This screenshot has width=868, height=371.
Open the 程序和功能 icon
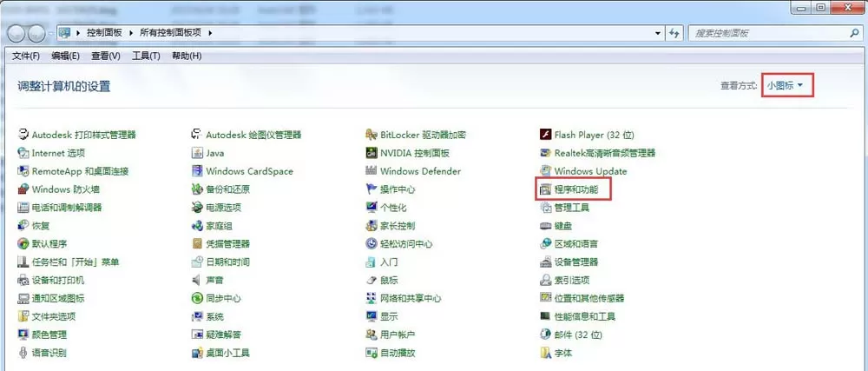(x=545, y=189)
